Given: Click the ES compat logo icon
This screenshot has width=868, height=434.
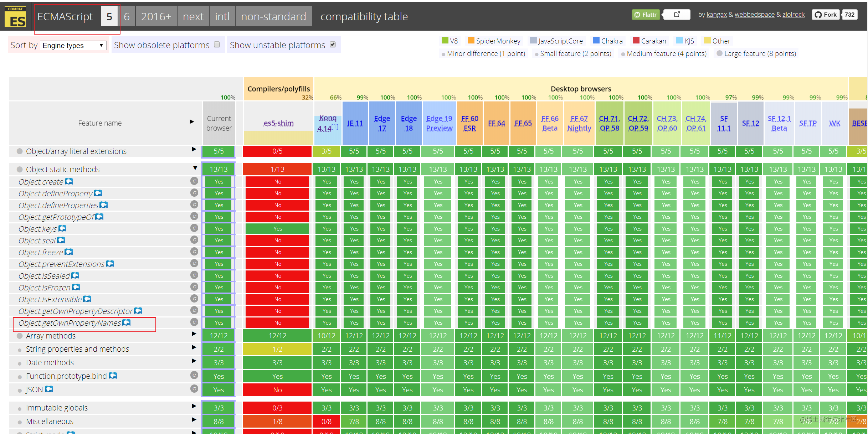Looking at the screenshot, I should coord(15,17).
